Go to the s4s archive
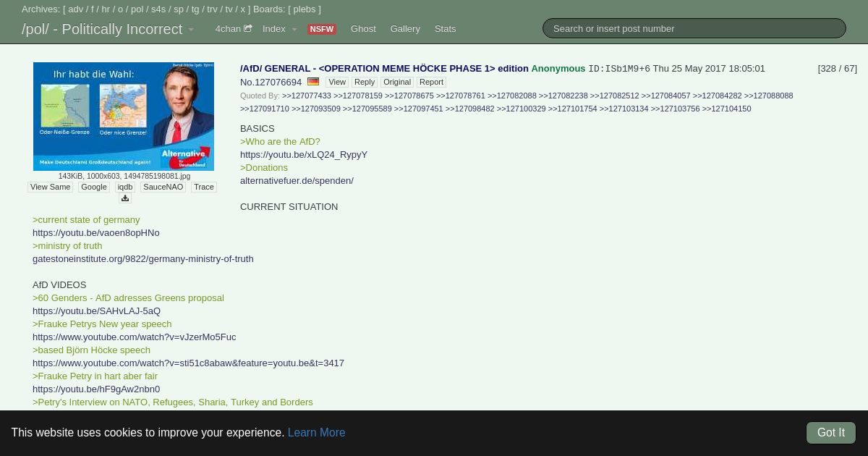Viewport: 868px width, 456px height. (x=158, y=9)
